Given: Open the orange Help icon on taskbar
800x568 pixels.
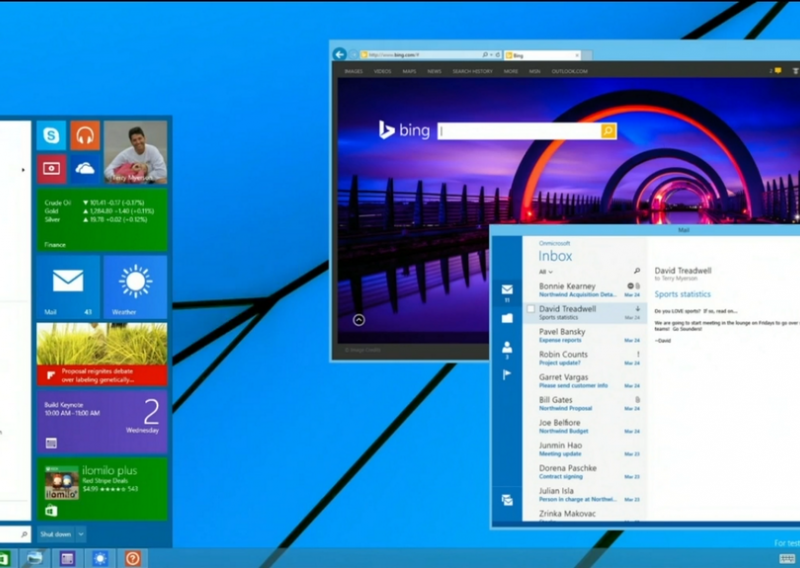Looking at the screenshot, I should [x=133, y=558].
